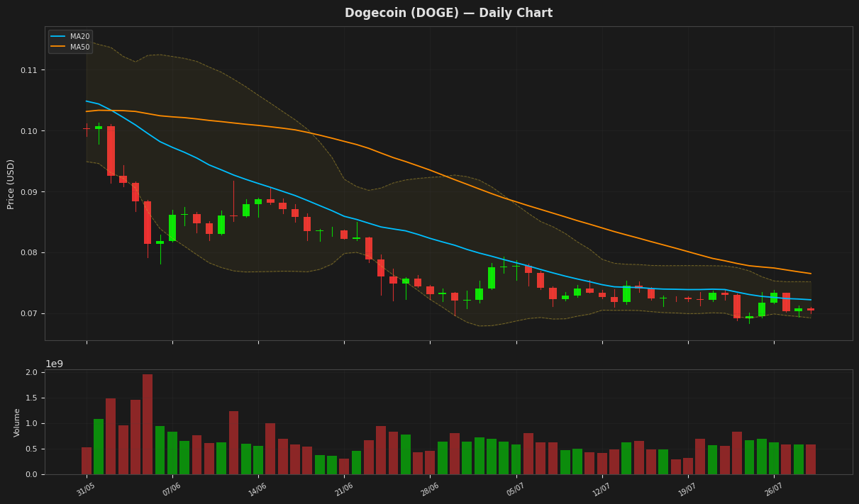859x504 pixels.
Task: Click the 21/06 date label
Action: [x=343, y=489]
